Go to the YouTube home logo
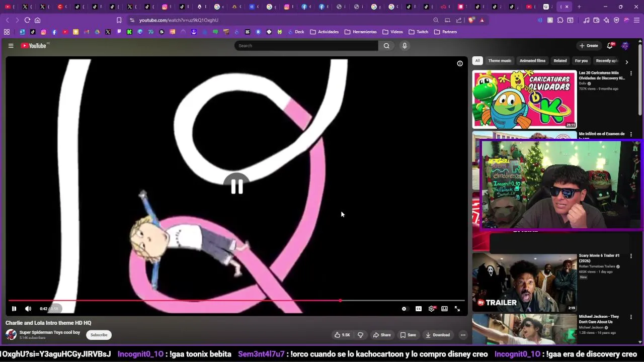Screen dimensions: 644x362 [34, 46]
